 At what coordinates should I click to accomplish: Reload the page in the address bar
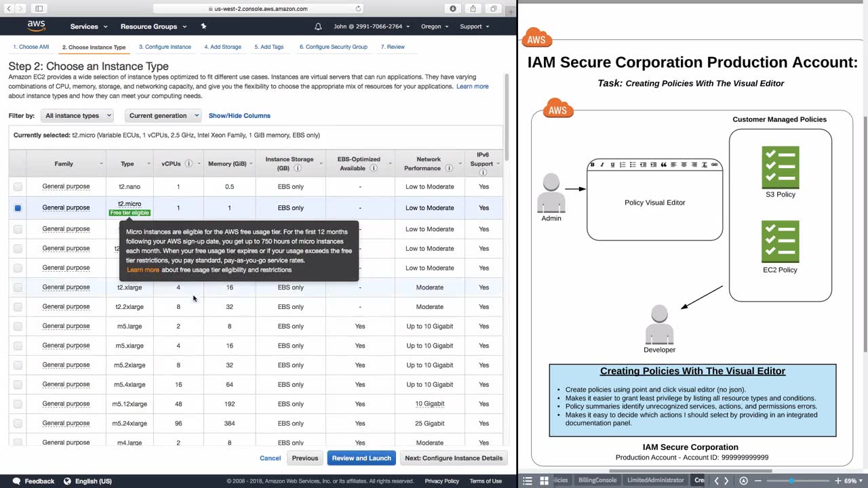[x=358, y=9]
